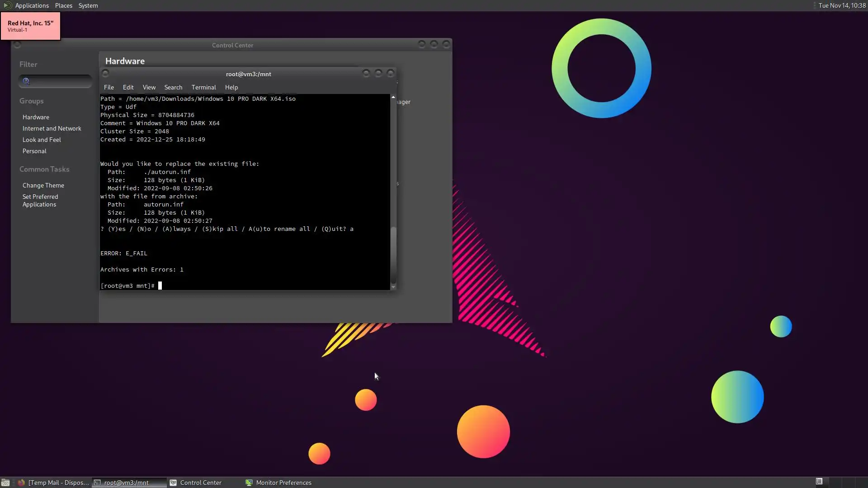Select the Internet and Network group
Screen dimensions: 868x488
[52, 128]
